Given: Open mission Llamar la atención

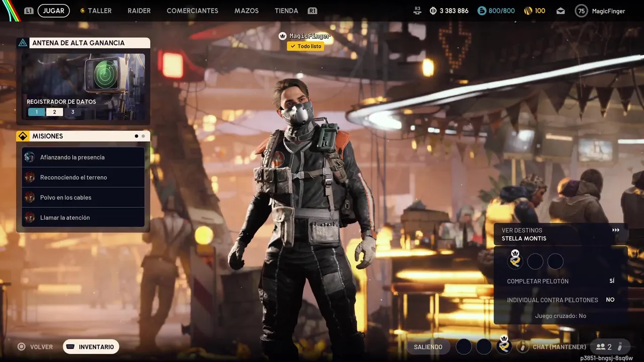Looking at the screenshot, I should coord(84,218).
